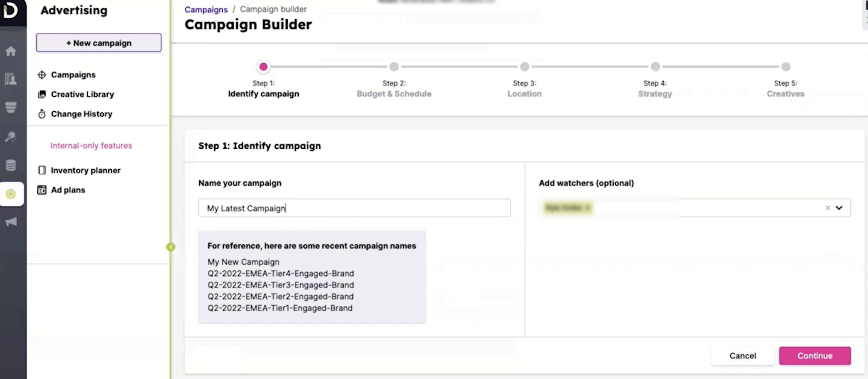This screenshot has width=868, height=379.
Task: Select the Step 1 Identify campaign marker
Action: click(263, 67)
